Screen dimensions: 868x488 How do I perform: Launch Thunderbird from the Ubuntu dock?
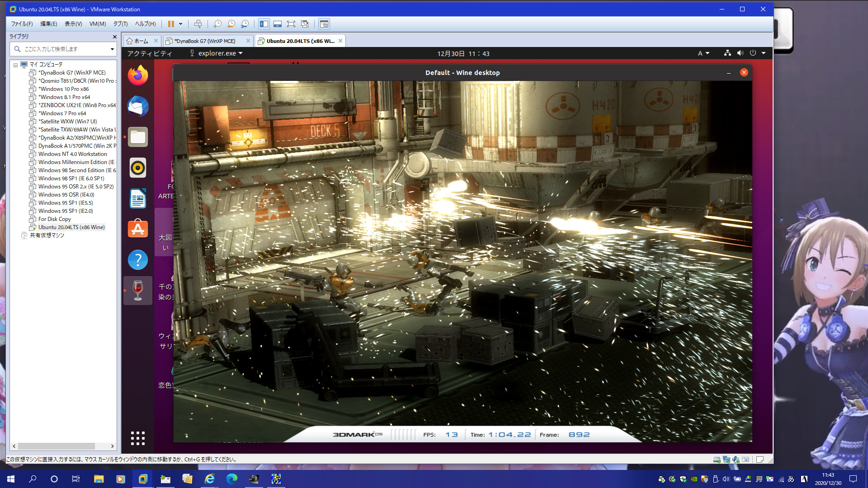coord(138,106)
